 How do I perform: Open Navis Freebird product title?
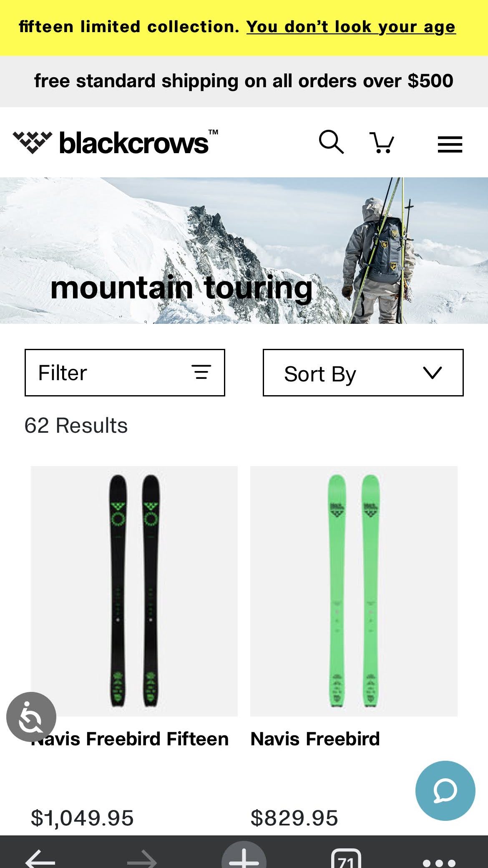[x=315, y=739]
